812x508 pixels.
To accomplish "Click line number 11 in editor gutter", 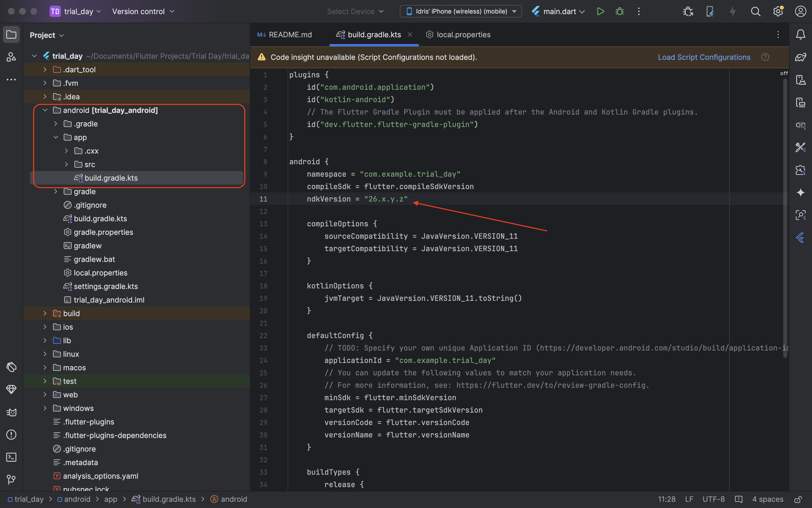I will (x=263, y=199).
